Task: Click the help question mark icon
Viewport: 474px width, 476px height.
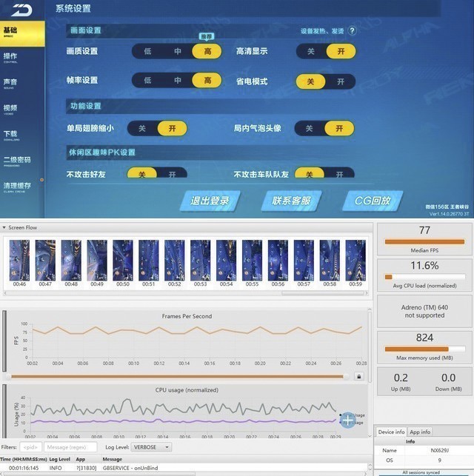Action: 352,30
